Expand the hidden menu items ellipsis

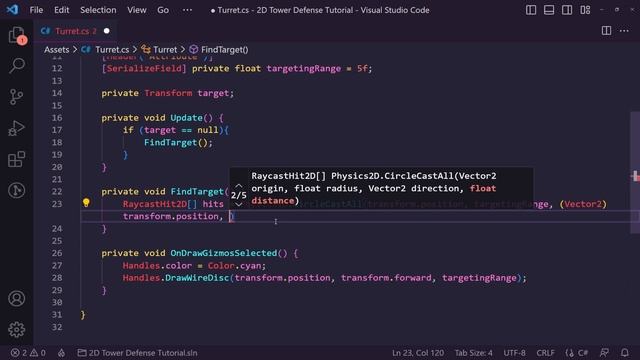click(187, 10)
